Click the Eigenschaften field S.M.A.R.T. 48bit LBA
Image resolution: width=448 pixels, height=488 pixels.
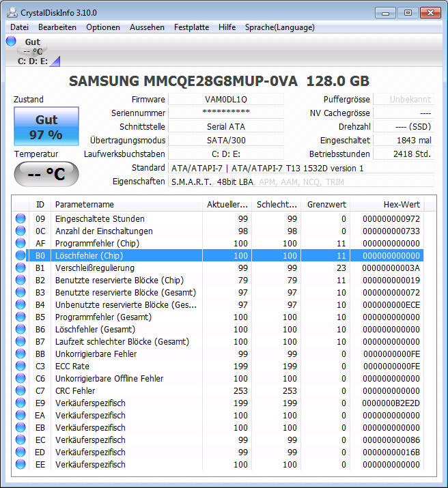click(x=301, y=182)
